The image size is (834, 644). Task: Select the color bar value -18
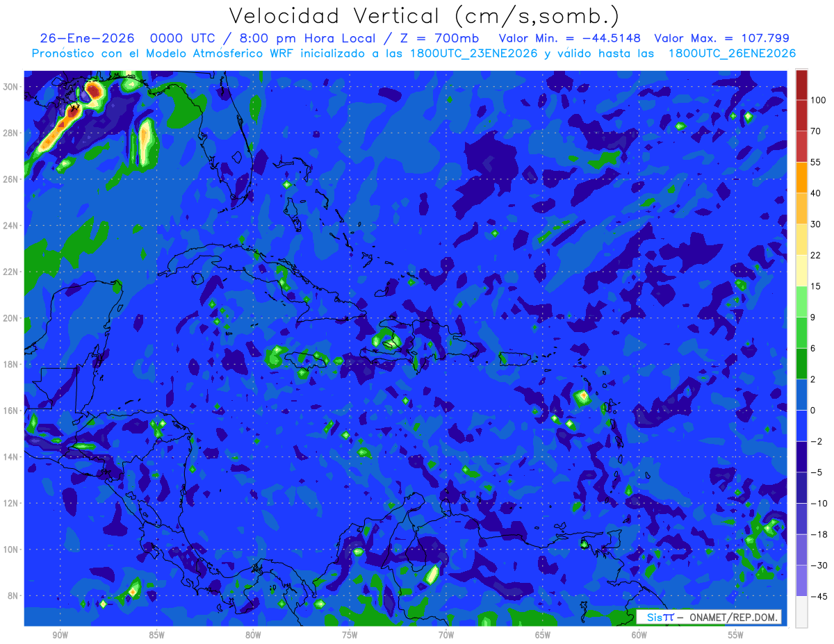tap(819, 534)
